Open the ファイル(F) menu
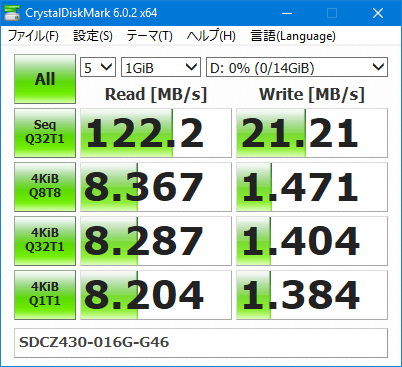This screenshot has height=367, width=402. (x=33, y=36)
